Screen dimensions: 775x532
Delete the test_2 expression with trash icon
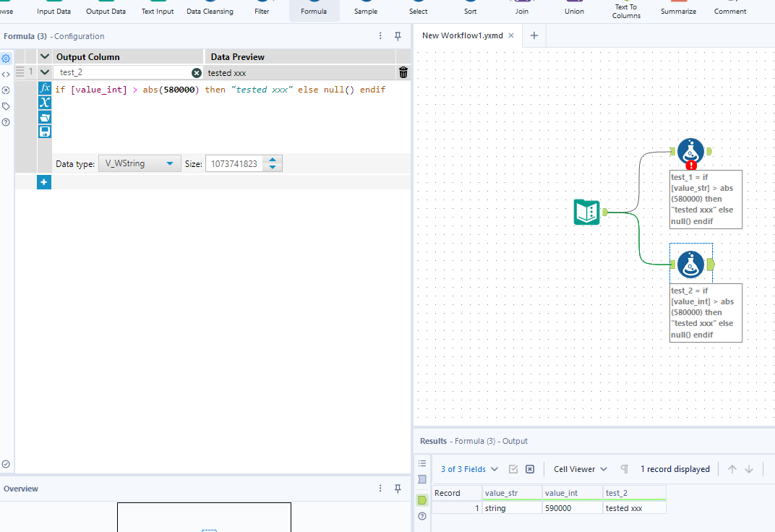click(x=403, y=72)
